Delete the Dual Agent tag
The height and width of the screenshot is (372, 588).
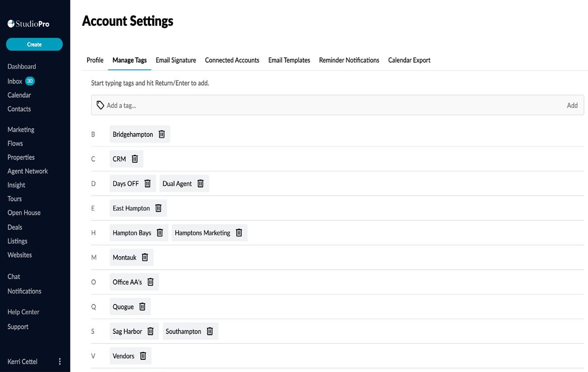click(x=200, y=184)
